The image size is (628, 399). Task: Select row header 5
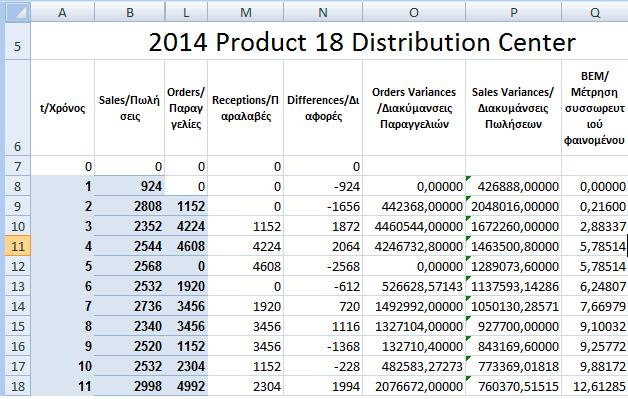pos(18,41)
